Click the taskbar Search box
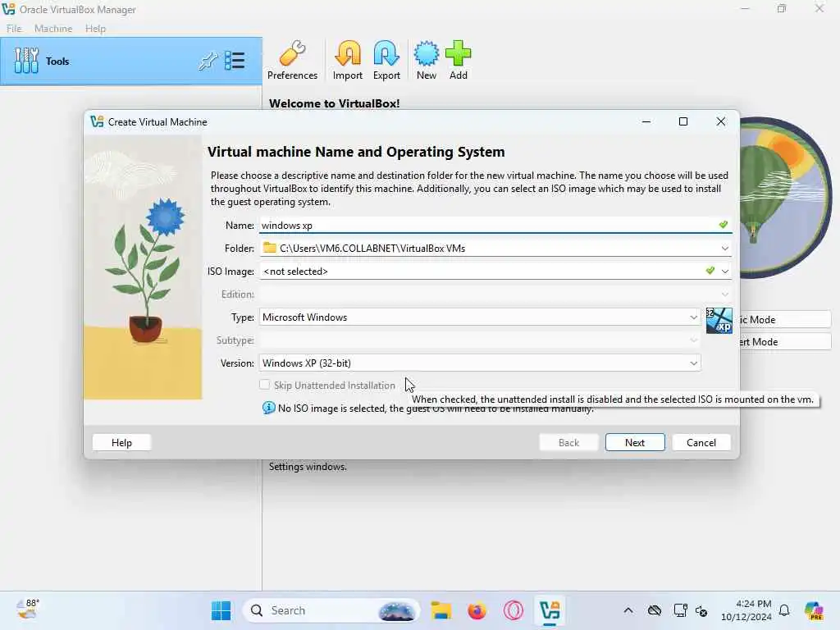Viewport: 840px width, 630px height. (331, 610)
